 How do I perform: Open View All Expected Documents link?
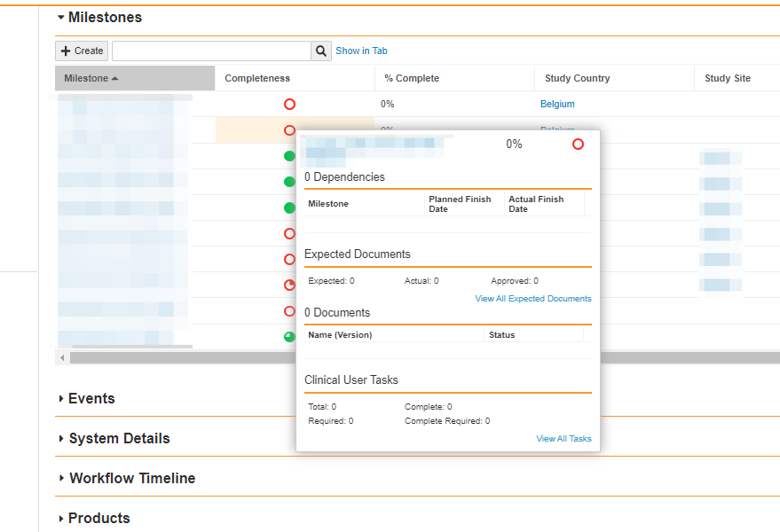coord(532,299)
